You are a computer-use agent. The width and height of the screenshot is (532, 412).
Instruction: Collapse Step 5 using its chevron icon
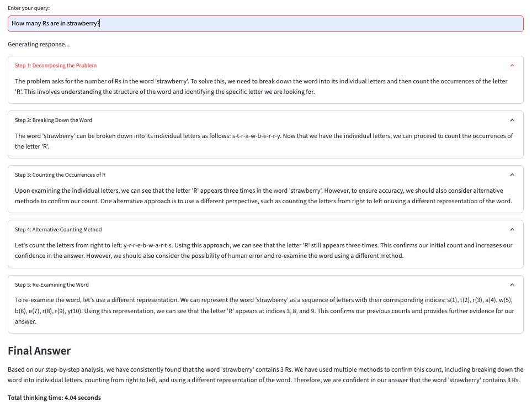point(512,284)
